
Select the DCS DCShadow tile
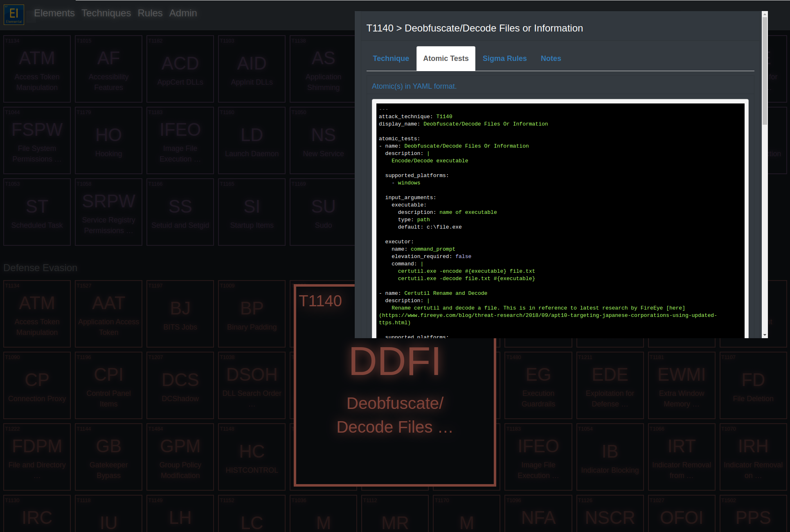click(x=180, y=385)
